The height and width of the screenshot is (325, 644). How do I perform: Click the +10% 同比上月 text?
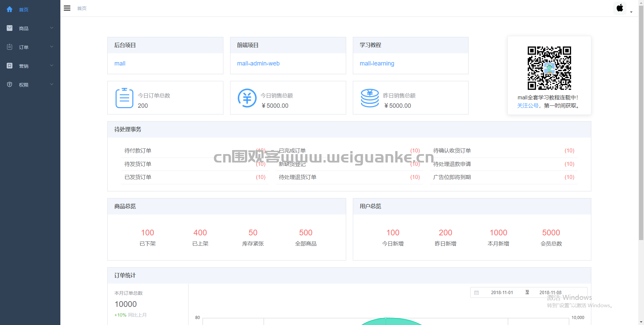point(130,315)
